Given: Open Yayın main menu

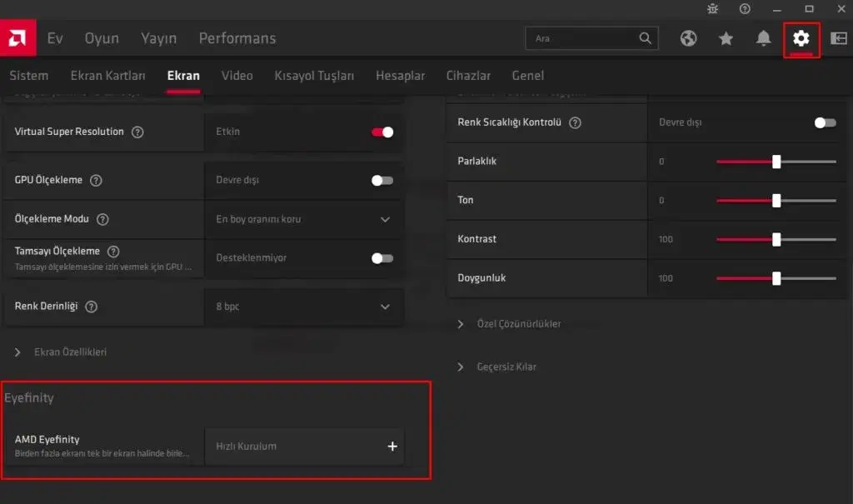Looking at the screenshot, I should click(x=159, y=38).
